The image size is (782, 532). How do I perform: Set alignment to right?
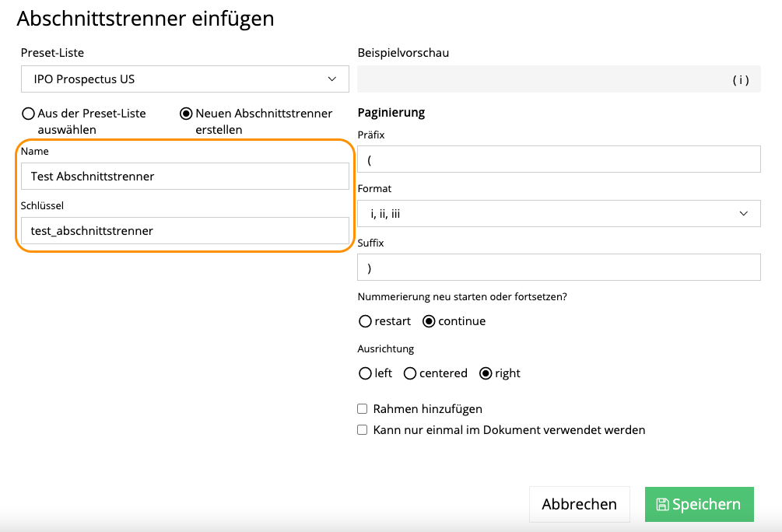tap(486, 373)
